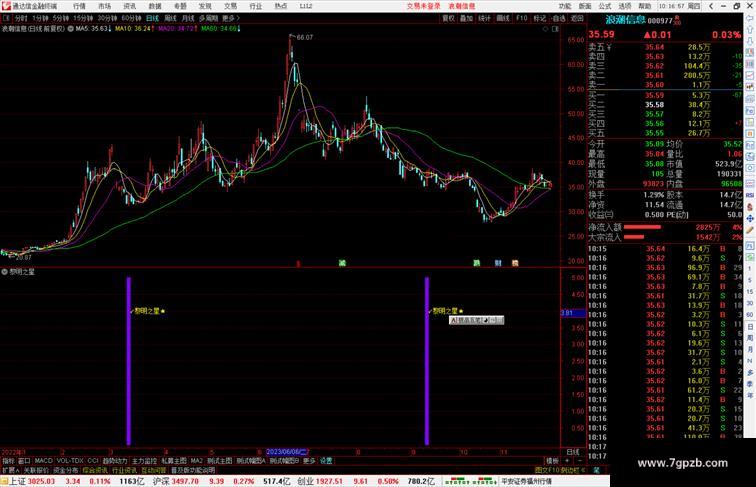This screenshot has width=756, height=487.
Task: Toggle the 黎明之星 indicator panel icon
Action: point(4,272)
